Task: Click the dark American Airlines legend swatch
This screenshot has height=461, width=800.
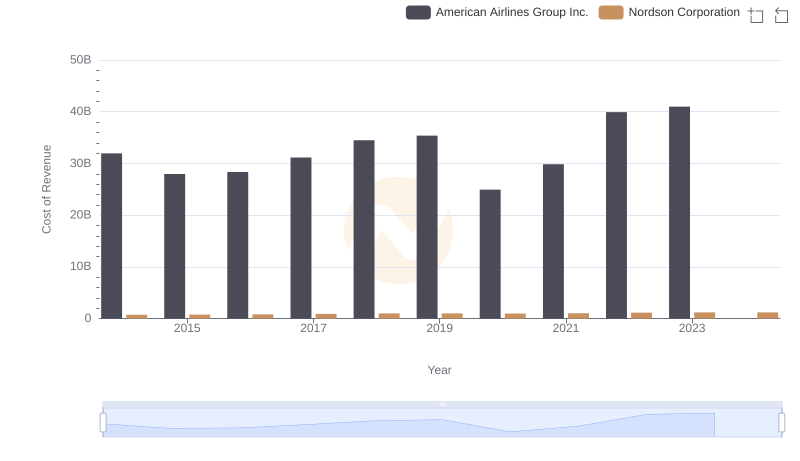Action: 418,12
